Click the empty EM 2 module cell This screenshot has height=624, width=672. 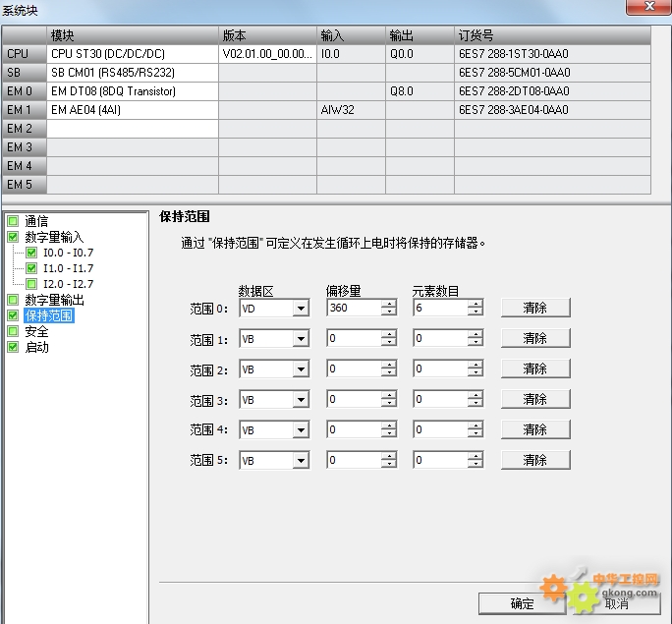[x=133, y=129]
